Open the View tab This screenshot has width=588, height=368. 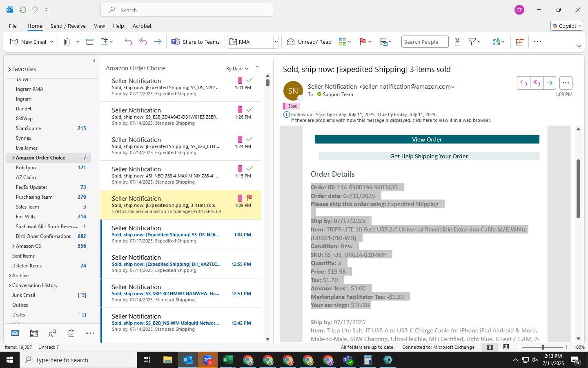pyautogui.click(x=99, y=26)
